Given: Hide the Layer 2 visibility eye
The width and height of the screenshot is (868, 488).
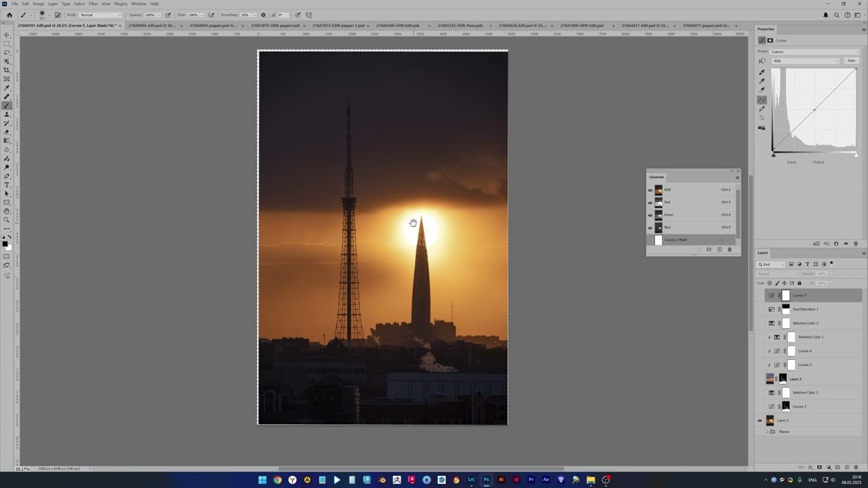Looking at the screenshot, I should (x=759, y=420).
